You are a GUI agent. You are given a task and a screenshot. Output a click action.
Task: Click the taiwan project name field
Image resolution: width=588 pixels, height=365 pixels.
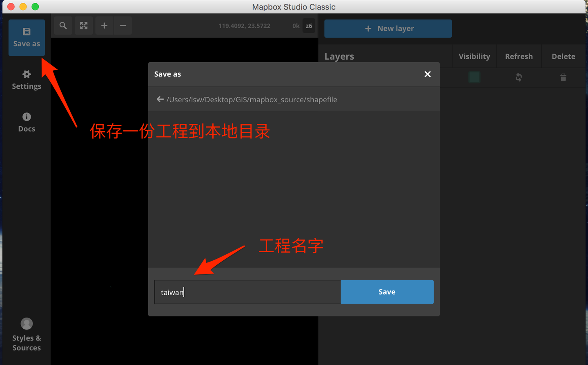tap(247, 292)
